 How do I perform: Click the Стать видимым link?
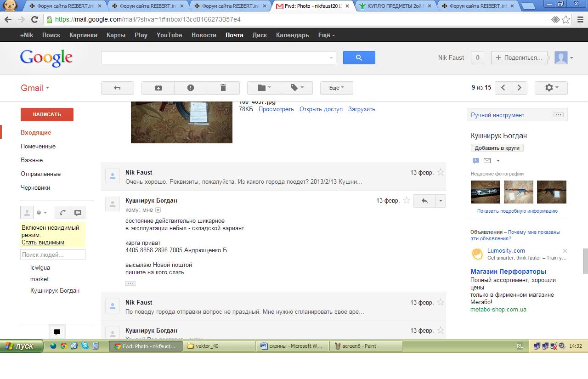coord(43,242)
